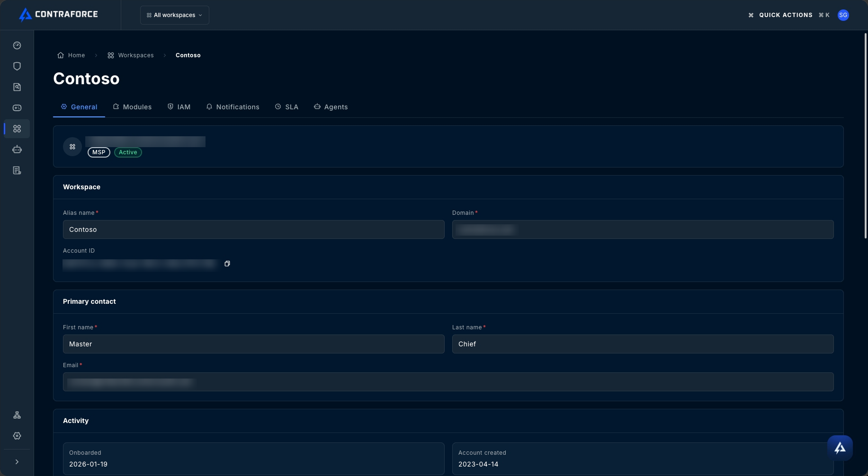Open the SG user avatar menu
This screenshot has width=868, height=476.
coord(843,15)
